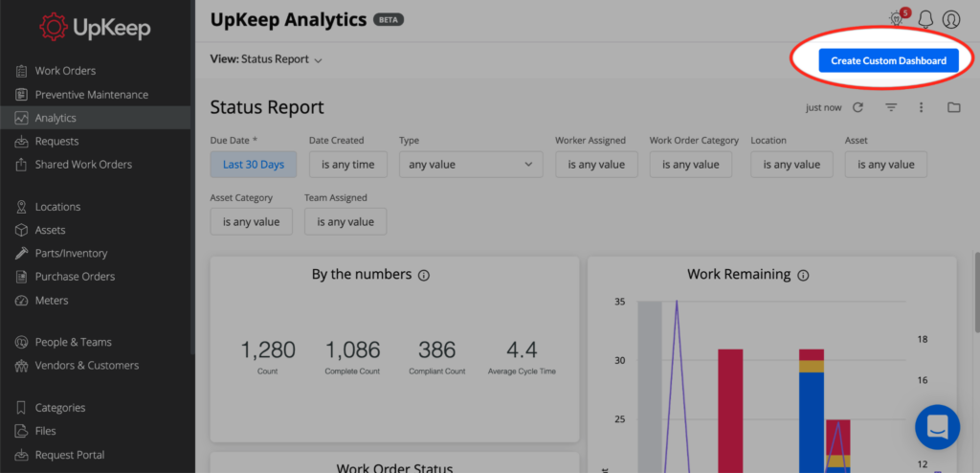The height and width of the screenshot is (473, 980).
Task: Expand the View: Status Report dropdown
Action: pos(266,59)
